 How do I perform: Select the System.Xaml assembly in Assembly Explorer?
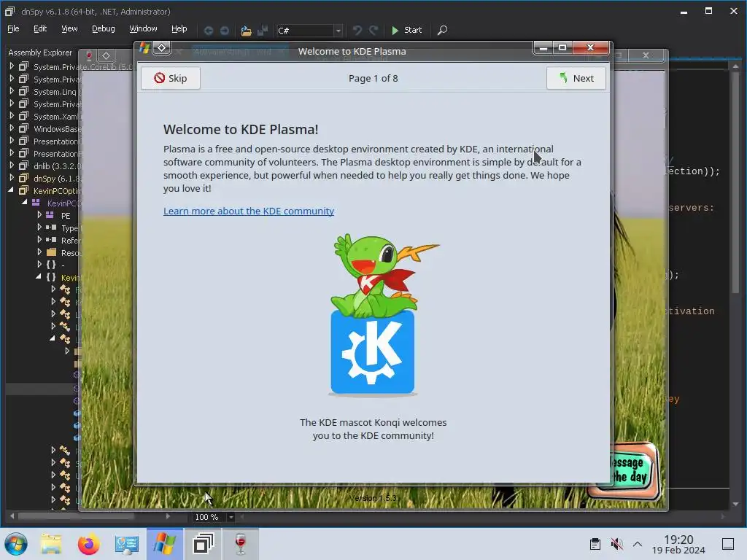click(x=55, y=117)
